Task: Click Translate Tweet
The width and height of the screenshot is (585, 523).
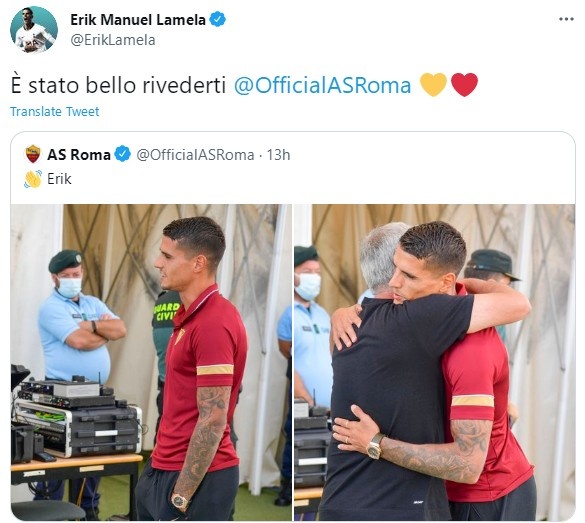Action: click(54, 111)
